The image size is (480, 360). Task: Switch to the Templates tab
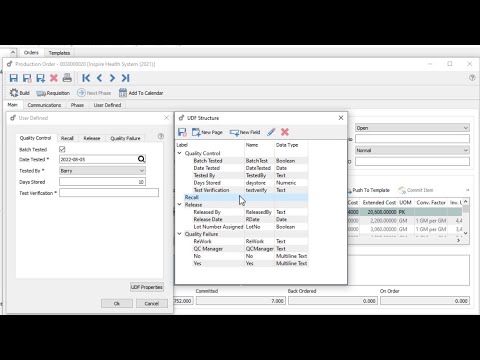(x=59, y=53)
